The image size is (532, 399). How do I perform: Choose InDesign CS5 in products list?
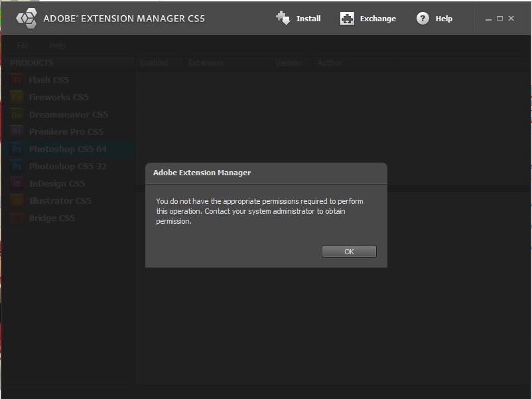pyautogui.click(x=56, y=184)
